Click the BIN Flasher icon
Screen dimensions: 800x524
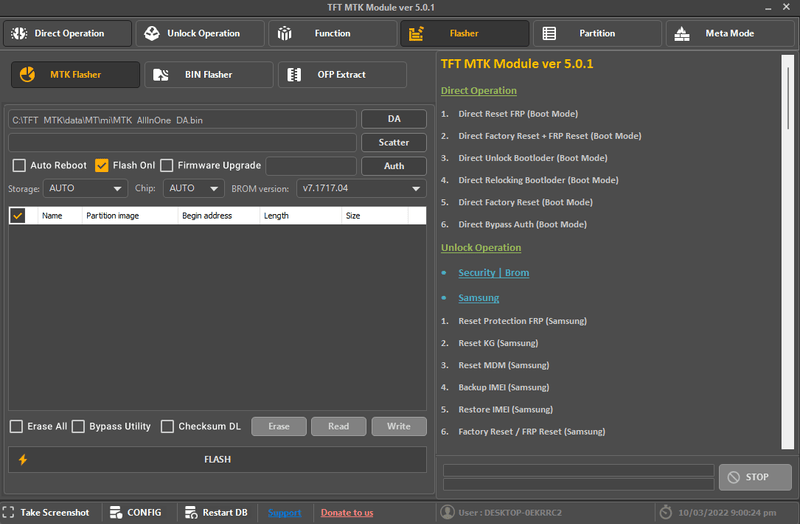[161, 75]
